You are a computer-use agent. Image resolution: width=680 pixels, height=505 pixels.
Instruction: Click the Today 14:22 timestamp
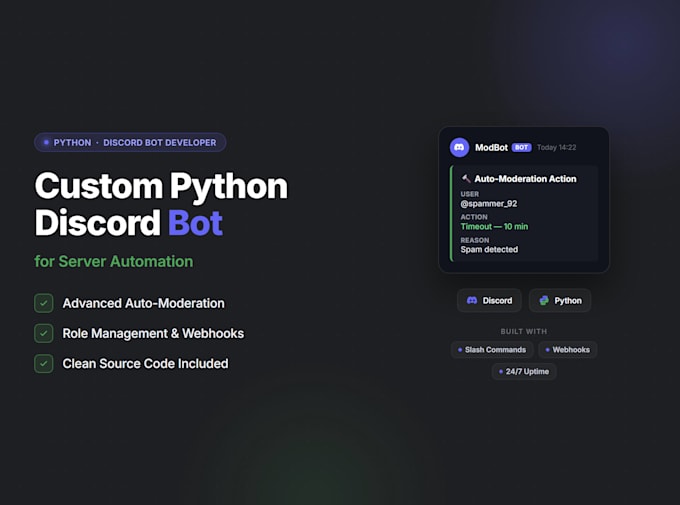coord(556,148)
